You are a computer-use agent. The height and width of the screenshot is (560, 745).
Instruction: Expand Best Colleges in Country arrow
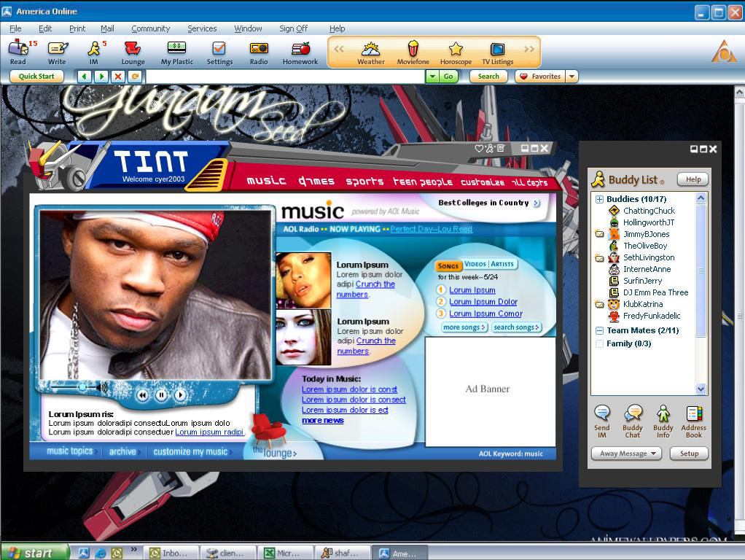tap(537, 203)
